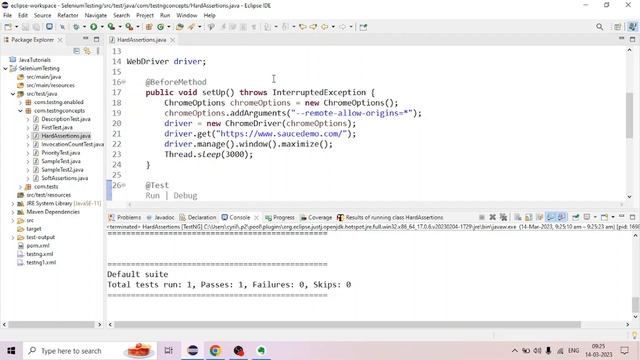Collapse the src/test/java folder arrow
This screenshot has height=360, width=640.
pos(13,94)
